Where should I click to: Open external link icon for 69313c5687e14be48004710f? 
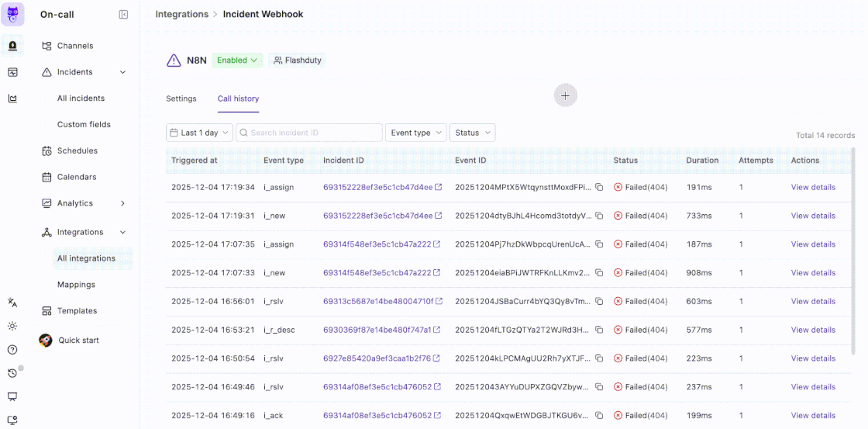click(439, 301)
